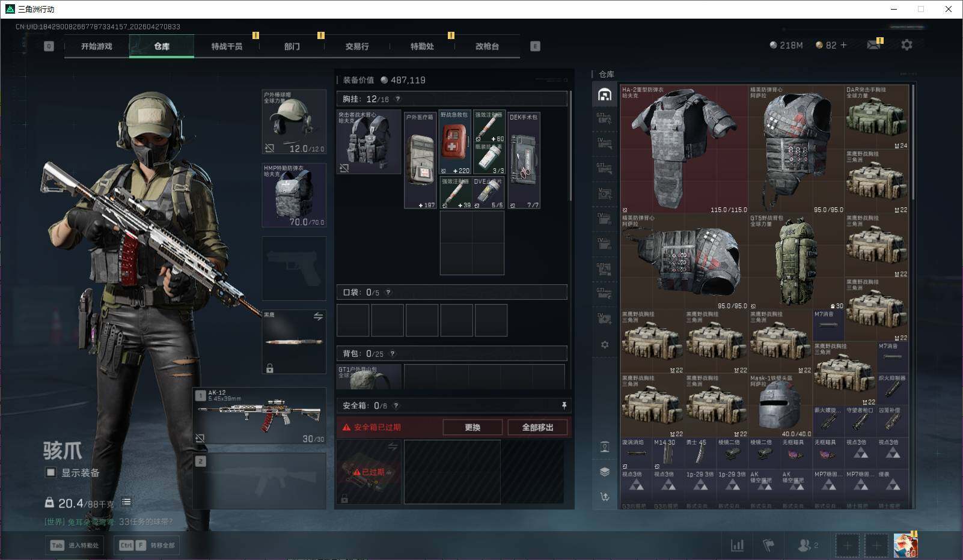This screenshot has width=963, height=560.
Task: Select the HMP特勤防弹衣 armor slot
Action: 294,195
